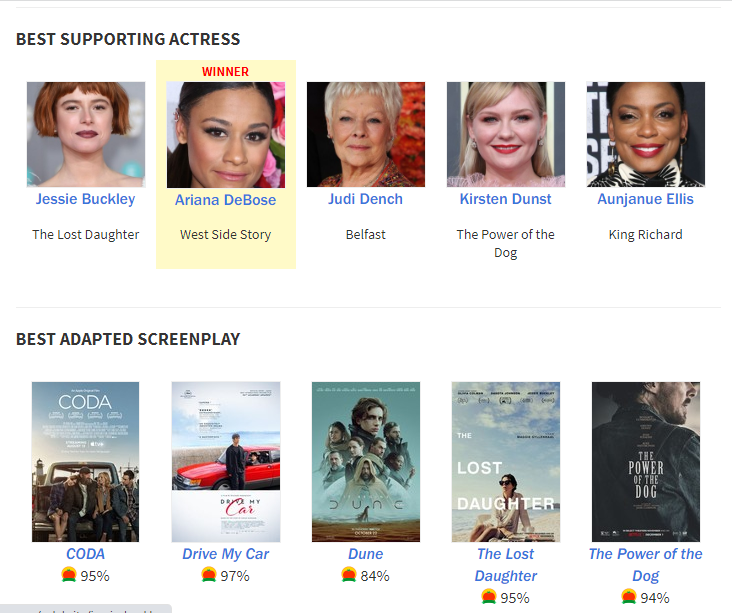Open Ariana DeBose's profile link
732x613 pixels.
tap(225, 200)
